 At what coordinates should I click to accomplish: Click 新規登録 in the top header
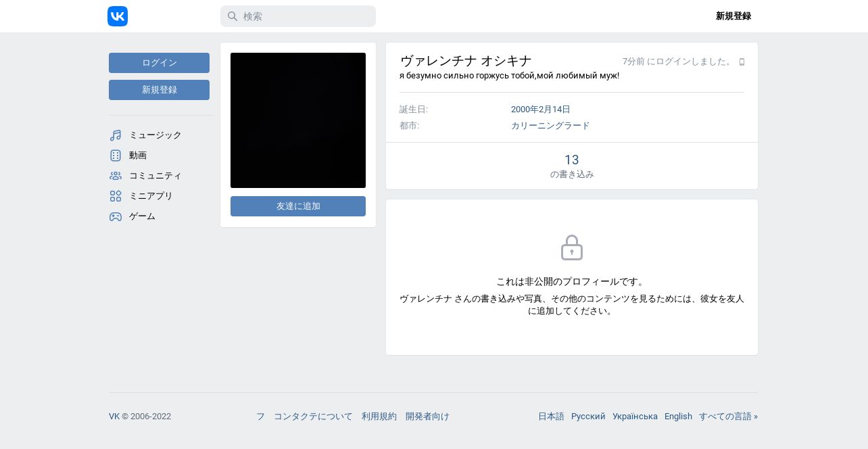(733, 16)
